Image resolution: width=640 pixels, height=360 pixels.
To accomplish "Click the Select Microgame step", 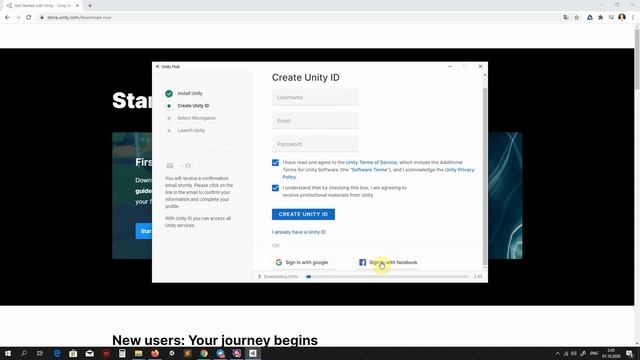I will tap(196, 118).
